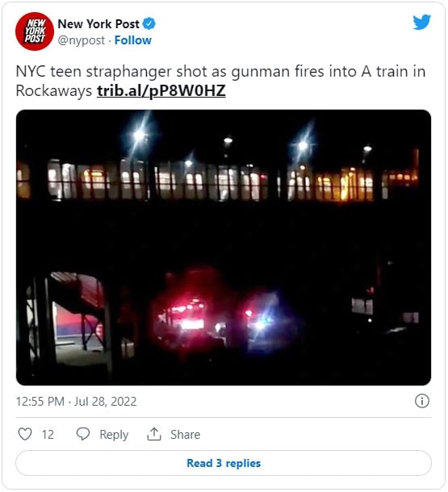
Task: Visit the @nypost handle
Action: coord(82,40)
